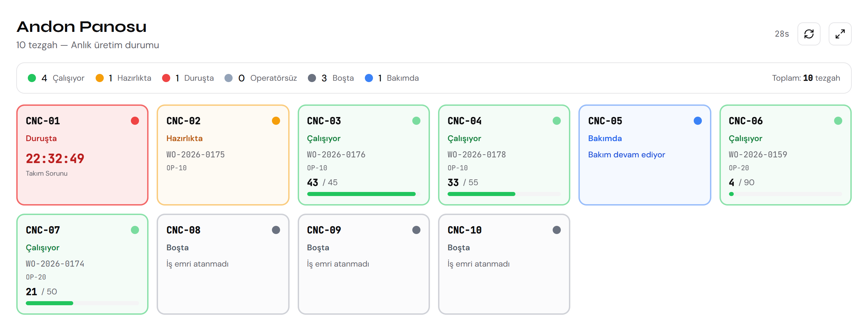
Task: Click the refresh icon button
Action: tap(809, 34)
